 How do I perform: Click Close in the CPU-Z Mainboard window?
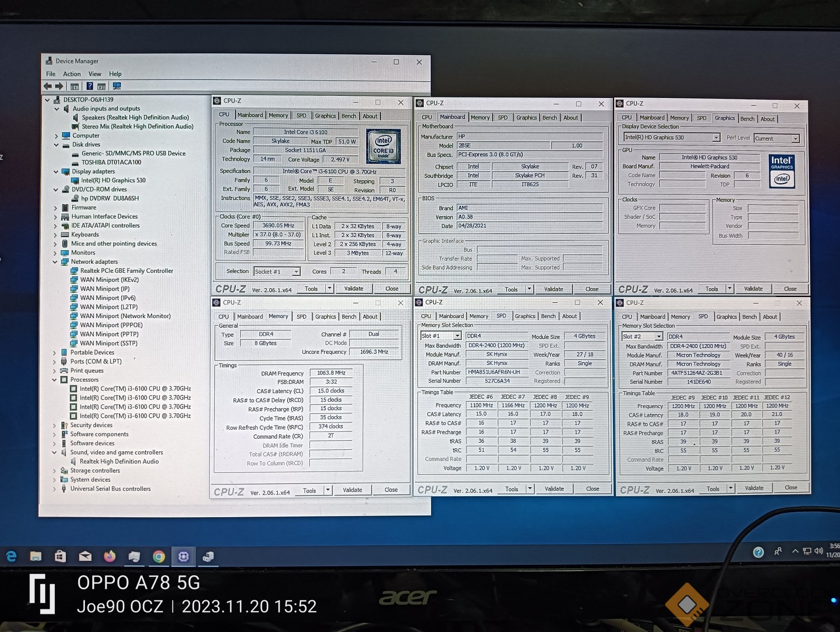pos(592,289)
